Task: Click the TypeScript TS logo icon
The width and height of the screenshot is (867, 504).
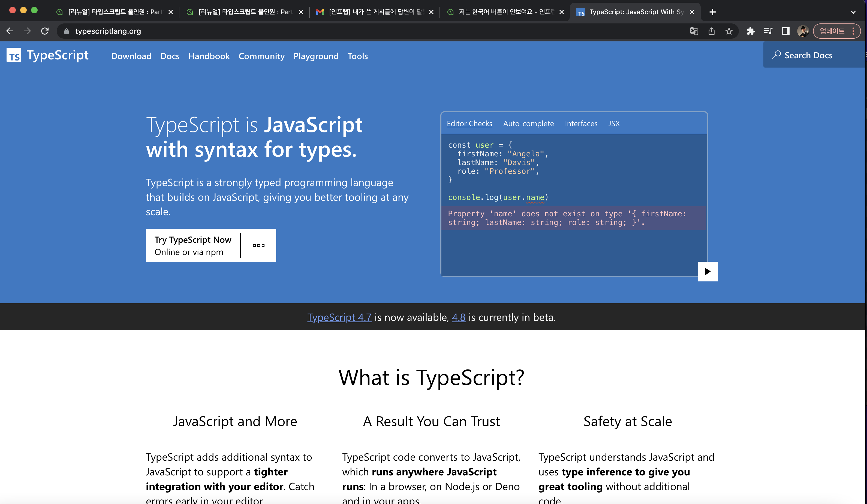Action: point(14,55)
